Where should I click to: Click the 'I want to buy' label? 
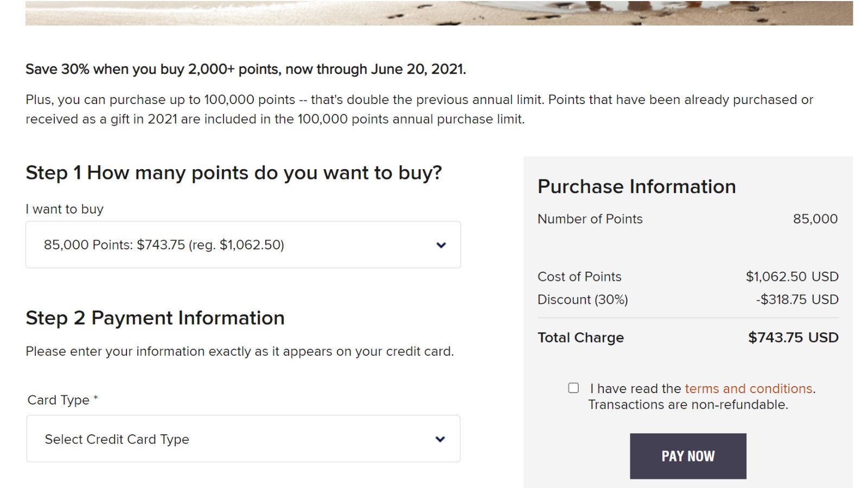pyautogui.click(x=65, y=209)
